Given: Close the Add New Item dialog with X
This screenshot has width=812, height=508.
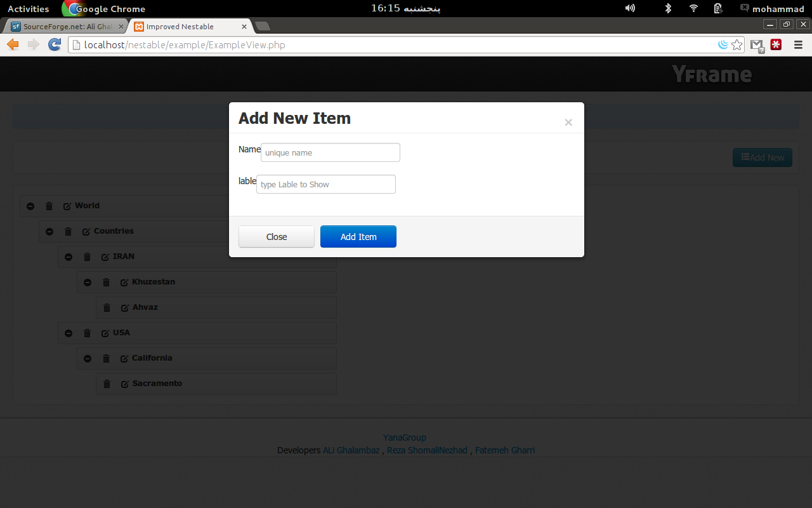Looking at the screenshot, I should pyautogui.click(x=568, y=123).
